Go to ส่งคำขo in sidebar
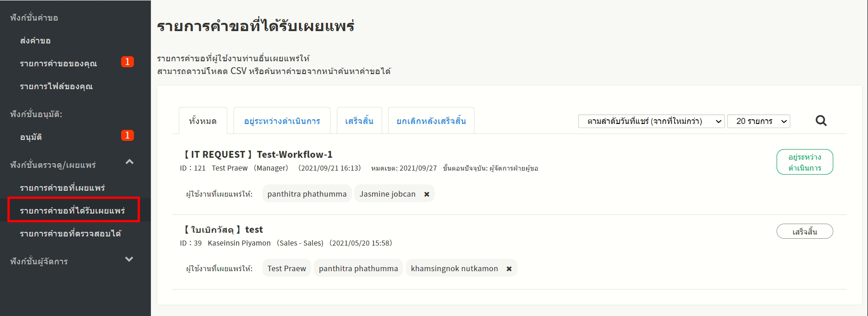Viewport: 868px width, 316px height. (35, 41)
